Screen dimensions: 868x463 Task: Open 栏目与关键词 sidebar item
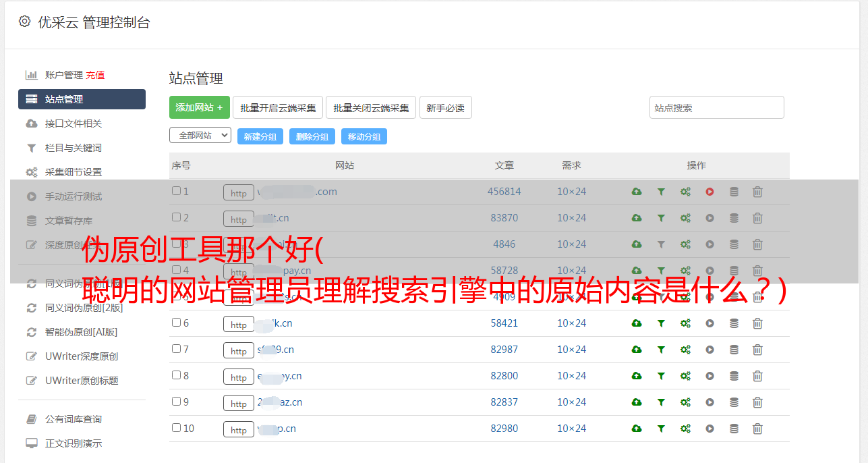74,148
